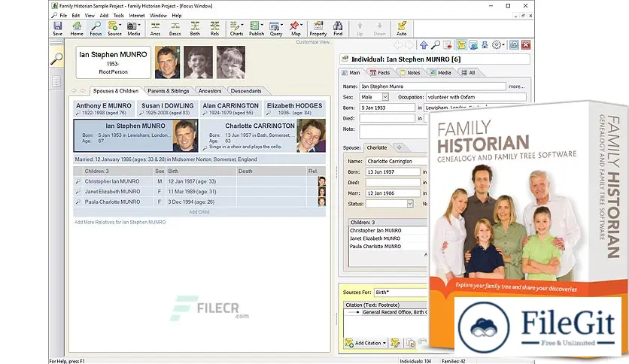Show the Ancs ancestors diagram

pos(155,29)
